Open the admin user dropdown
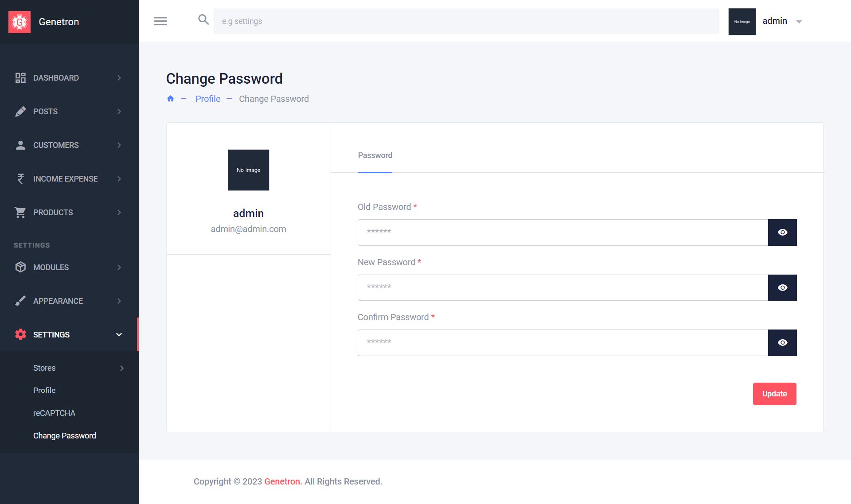This screenshot has height=504, width=851. [x=799, y=22]
